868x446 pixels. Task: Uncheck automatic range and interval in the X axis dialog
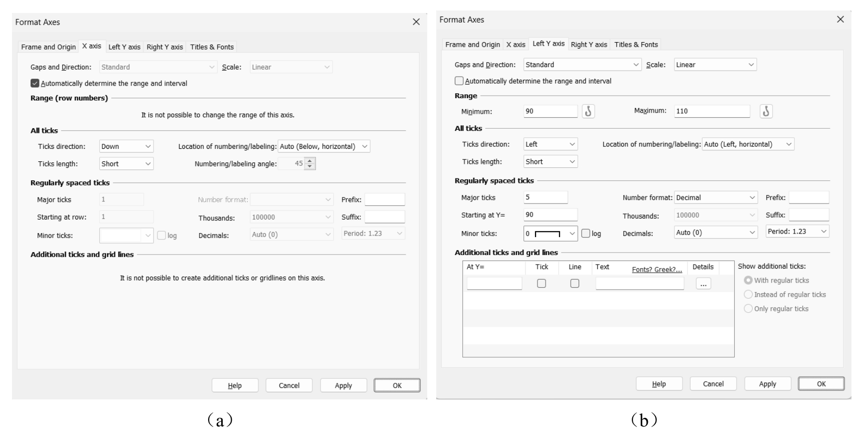tap(35, 84)
